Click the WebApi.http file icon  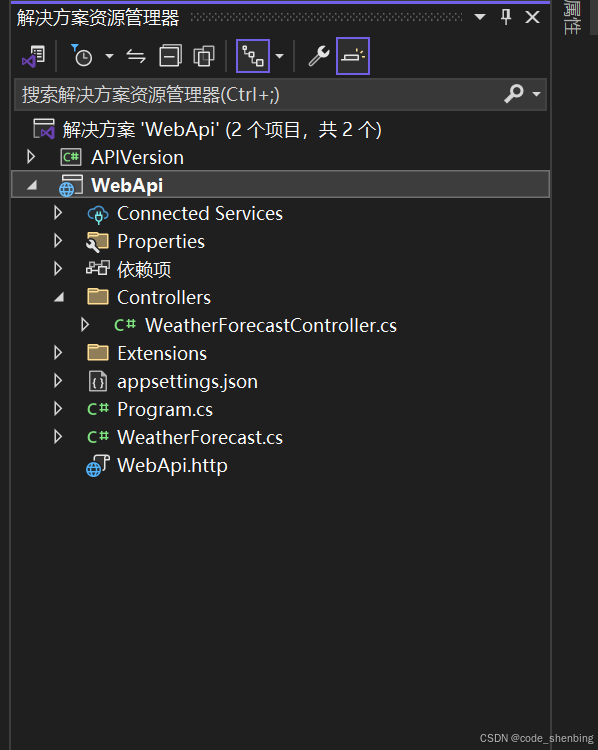tap(98, 466)
